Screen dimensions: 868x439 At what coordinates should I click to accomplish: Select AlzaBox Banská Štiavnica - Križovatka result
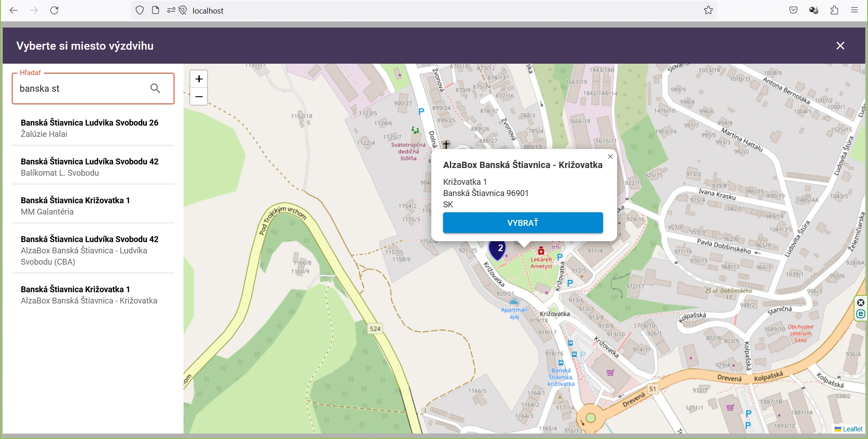coord(93,295)
